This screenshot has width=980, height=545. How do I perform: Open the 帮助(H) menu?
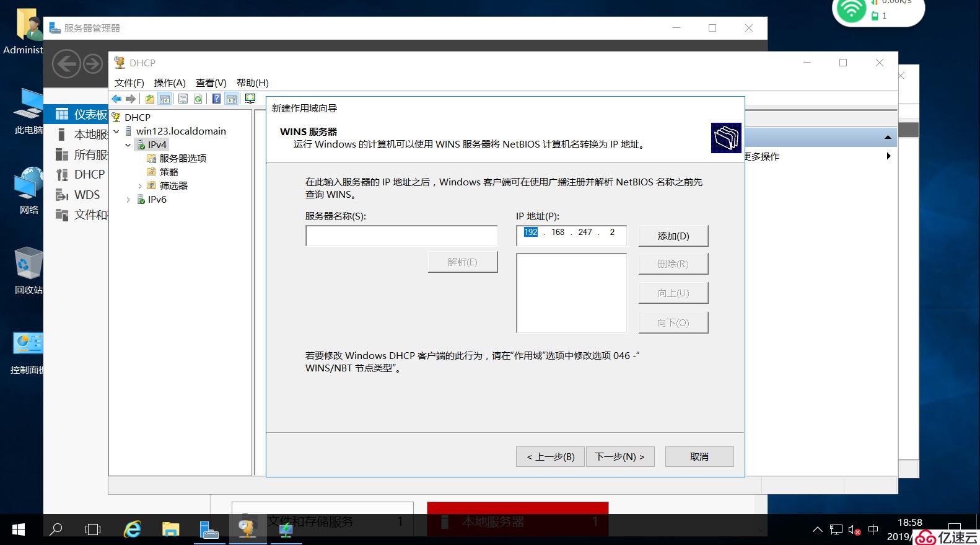(253, 82)
